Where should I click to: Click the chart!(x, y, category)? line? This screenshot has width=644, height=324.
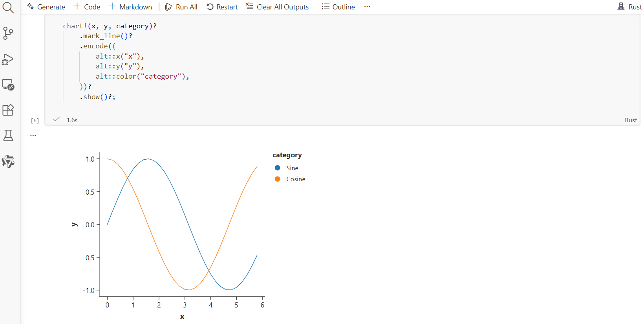(110, 26)
